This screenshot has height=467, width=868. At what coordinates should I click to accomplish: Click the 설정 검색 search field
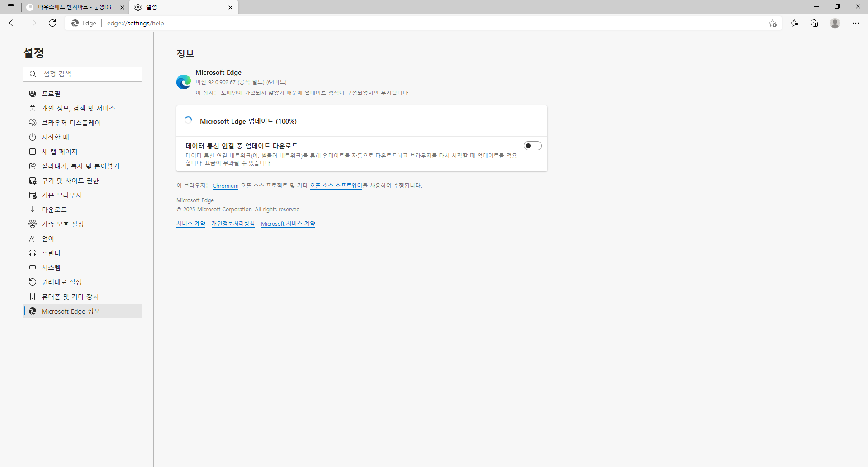click(82, 74)
